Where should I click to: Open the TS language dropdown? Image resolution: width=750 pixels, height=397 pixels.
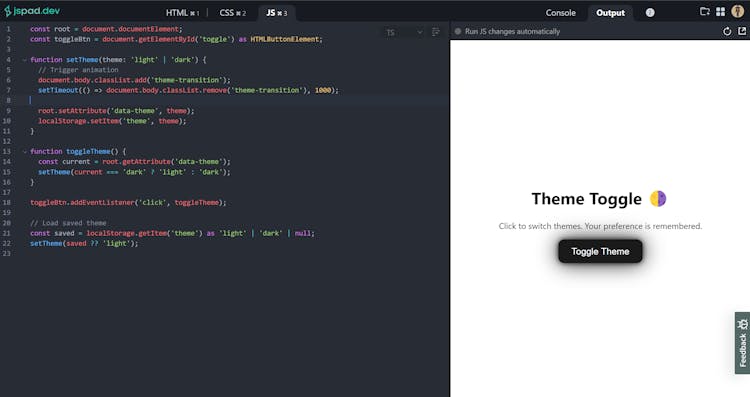tap(404, 32)
